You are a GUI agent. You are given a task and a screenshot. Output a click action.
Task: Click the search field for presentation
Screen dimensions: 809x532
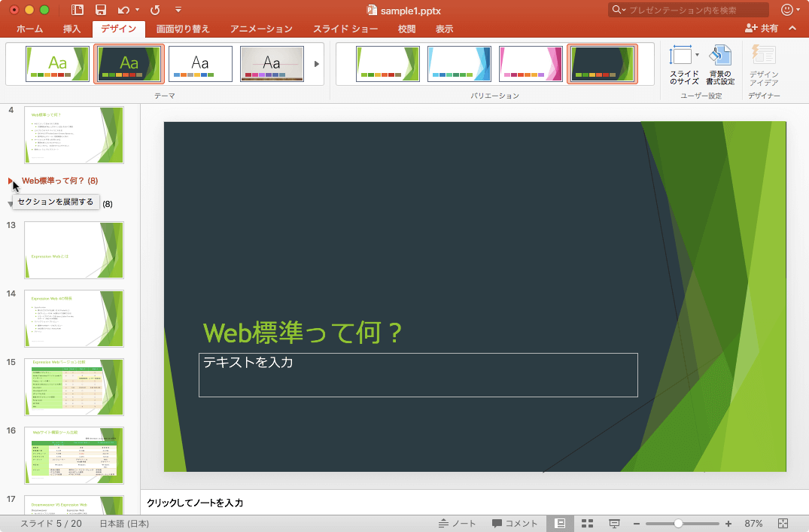(689, 10)
